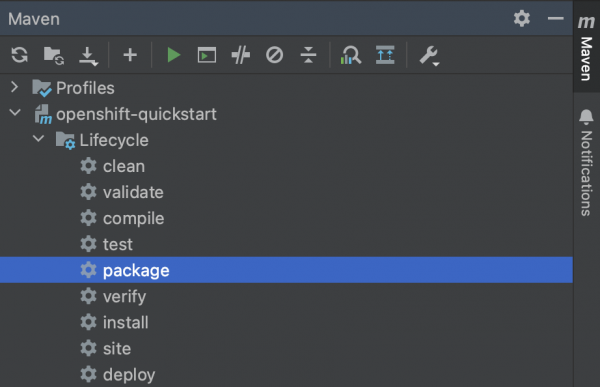Screen dimensions: 600x387
Task: Click gear icon beside verify
Action: [88, 296]
